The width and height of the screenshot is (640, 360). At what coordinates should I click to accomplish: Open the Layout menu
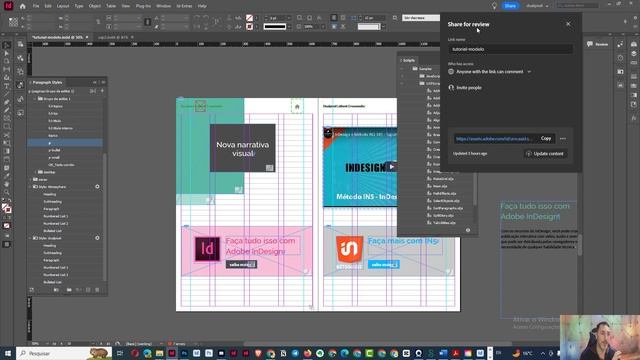(63, 6)
